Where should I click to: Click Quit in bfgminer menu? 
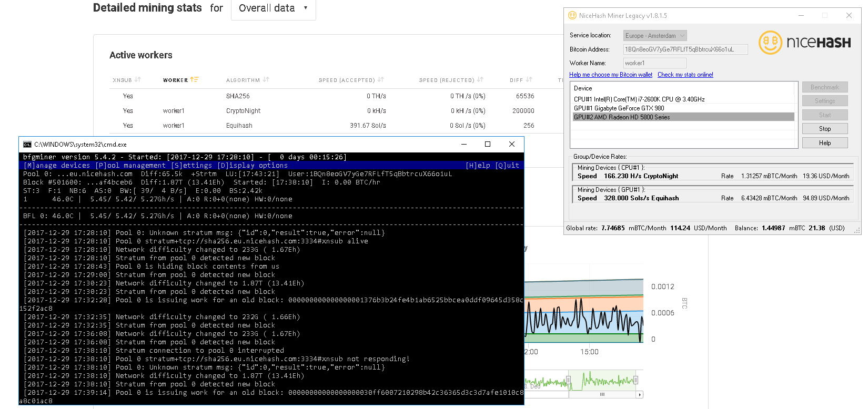[507, 166]
